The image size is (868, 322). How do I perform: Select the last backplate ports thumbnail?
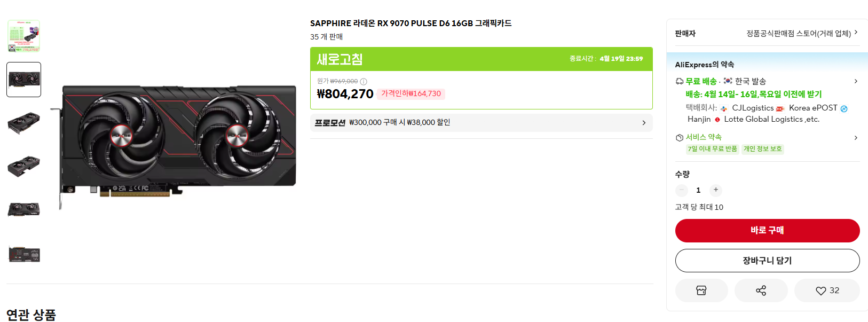tap(23, 254)
